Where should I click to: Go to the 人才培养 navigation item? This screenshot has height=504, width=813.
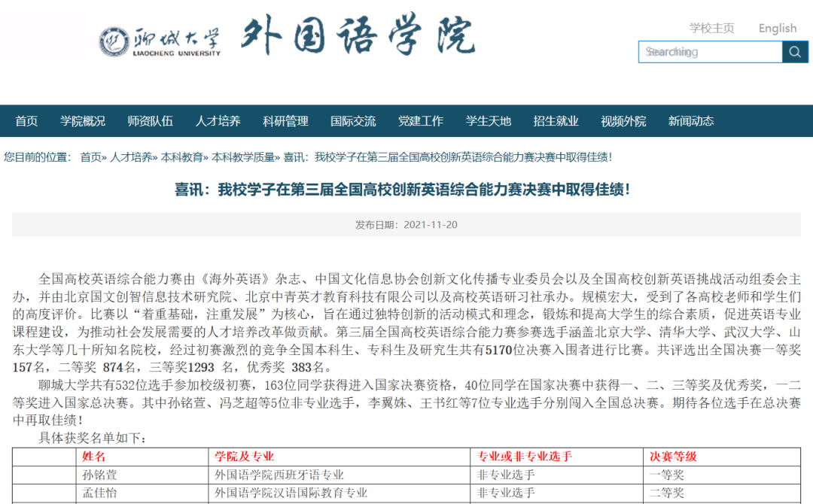point(218,121)
